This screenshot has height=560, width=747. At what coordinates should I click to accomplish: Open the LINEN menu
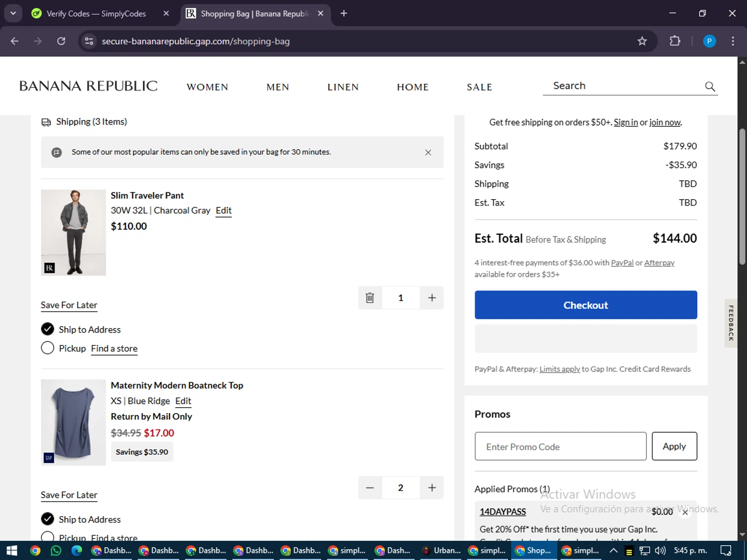[343, 87]
